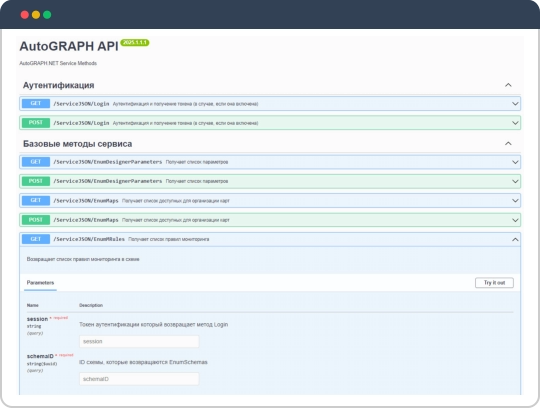Click the schemaID parameter name
Image resolution: width=540 pixels, height=408 pixels.
(40, 356)
